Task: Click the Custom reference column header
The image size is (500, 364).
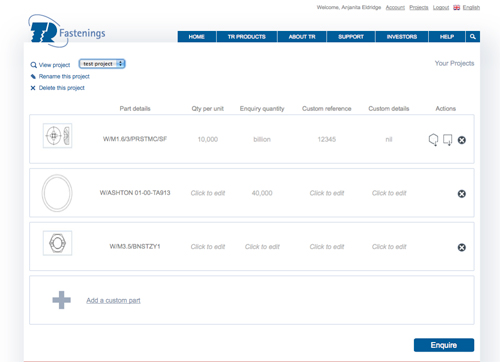Action: click(327, 109)
